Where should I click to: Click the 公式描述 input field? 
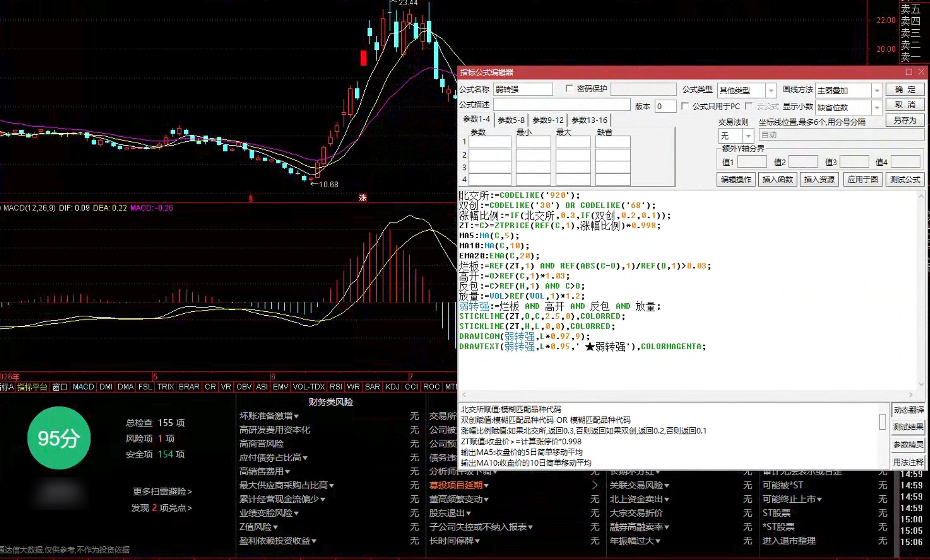click(x=561, y=105)
